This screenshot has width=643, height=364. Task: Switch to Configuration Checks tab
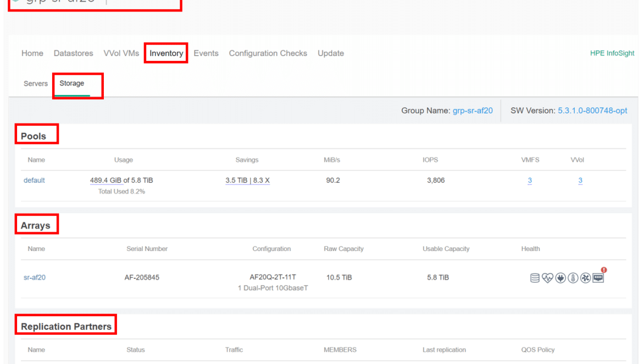click(x=268, y=53)
